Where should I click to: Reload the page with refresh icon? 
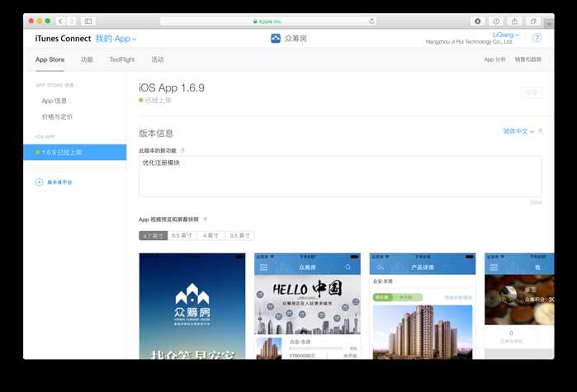pos(371,21)
